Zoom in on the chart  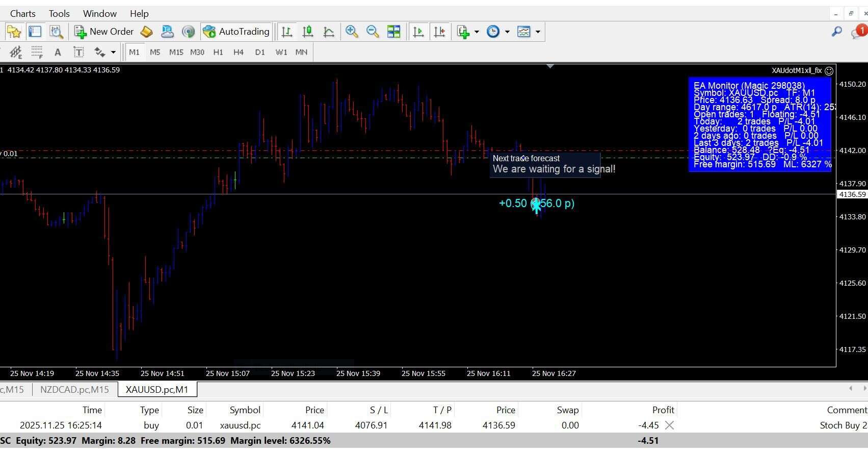click(351, 32)
